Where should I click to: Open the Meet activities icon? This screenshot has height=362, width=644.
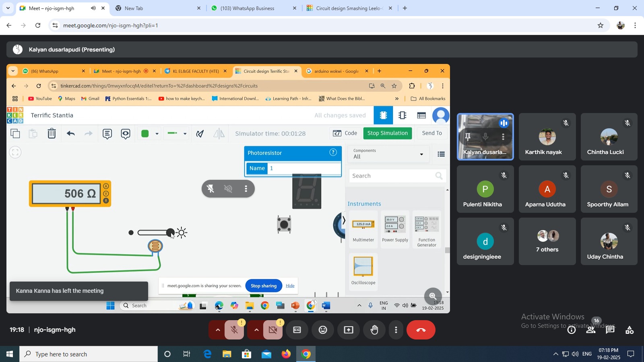[630, 330]
